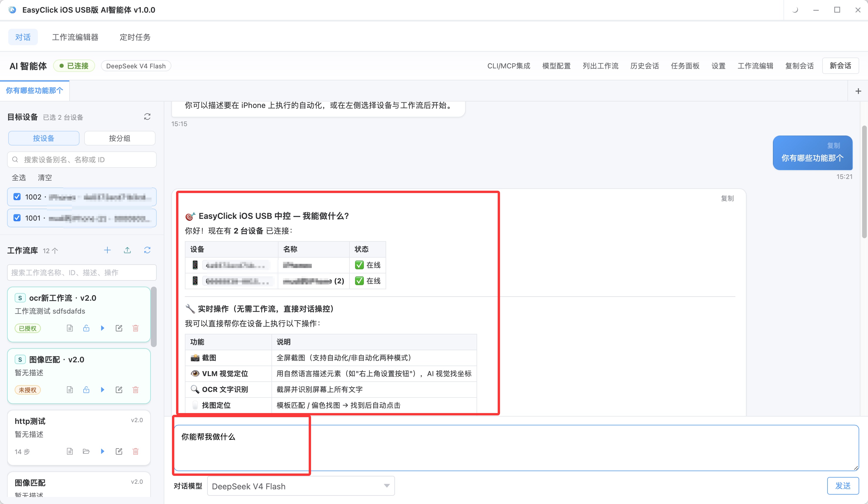Copy the user message via 复制 in blue bubble
The height and width of the screenshot is (504, 868).
(834, 146)
